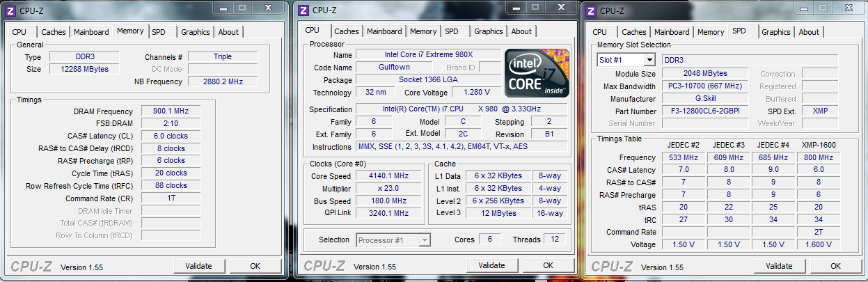Select SPD tab in the CPU window
Image resolution: width=868 pixels, height=282 pixels.
[x=452, y=31]
